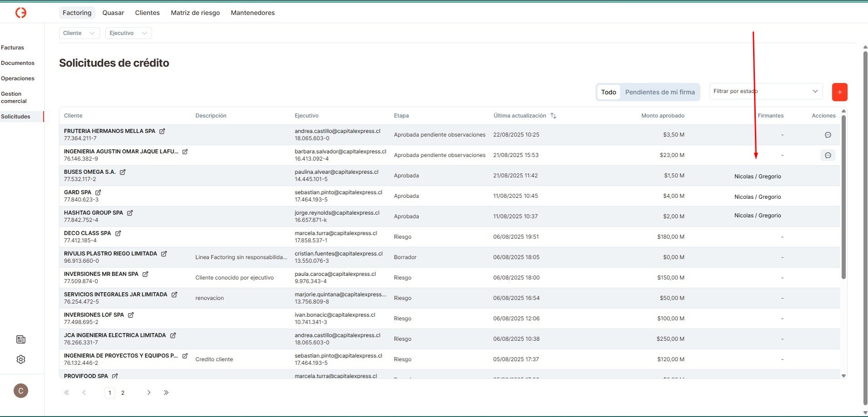Image resolution: width=868 pixels, height=417 pixels.
Task: Click the news document icon in sidebar
Action: [21, 339]
